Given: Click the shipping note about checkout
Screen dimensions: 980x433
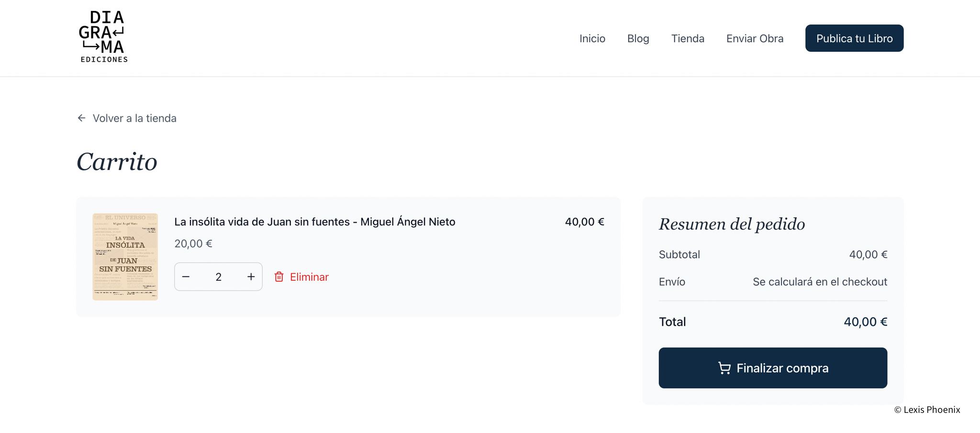Looking at the screenshot, I should (x=820, y=282).
